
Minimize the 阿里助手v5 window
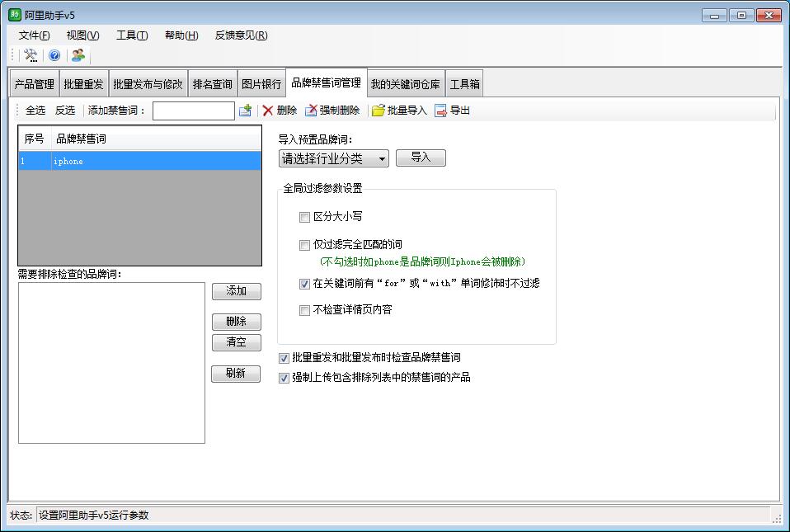coord(714,15)
